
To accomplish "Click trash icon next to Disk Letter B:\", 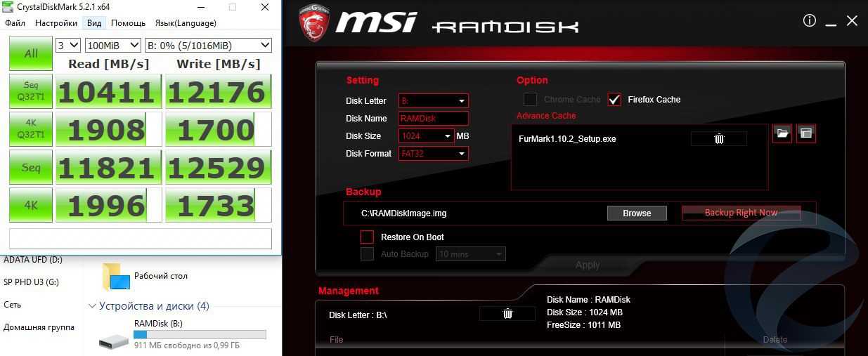I will point(507,314).
